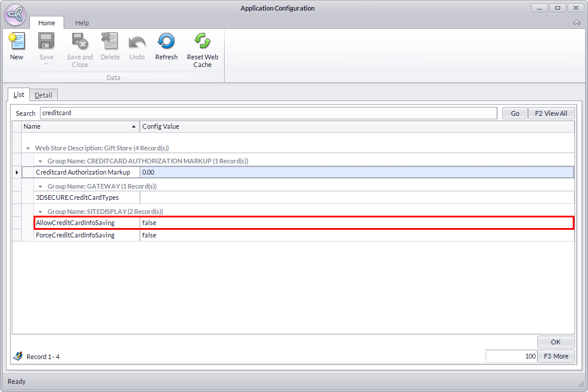Close the Application Configuration window

point(576,8)
